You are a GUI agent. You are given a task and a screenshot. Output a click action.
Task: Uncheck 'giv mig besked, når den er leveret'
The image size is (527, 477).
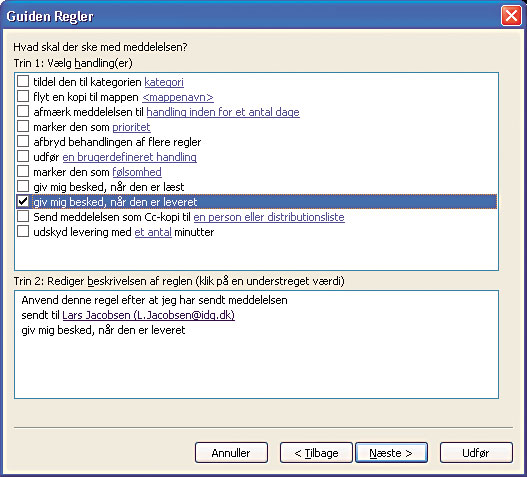tap(23, 201)
